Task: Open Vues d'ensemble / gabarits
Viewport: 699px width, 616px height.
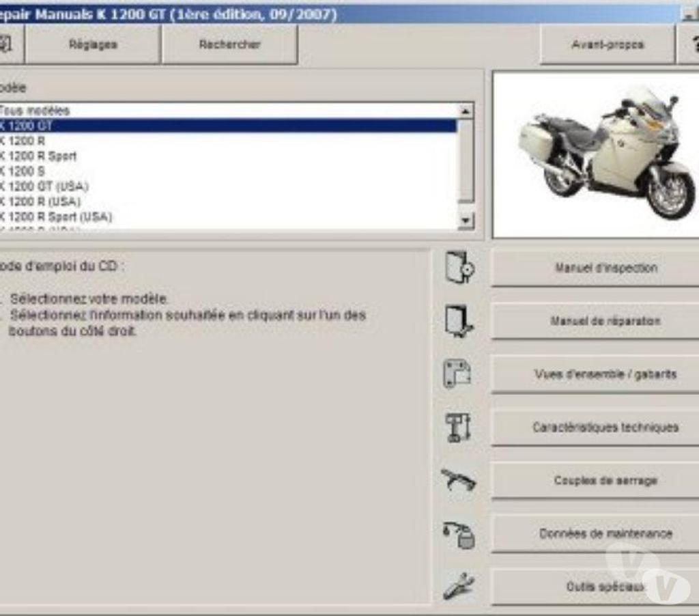Action: pos(595,374)
